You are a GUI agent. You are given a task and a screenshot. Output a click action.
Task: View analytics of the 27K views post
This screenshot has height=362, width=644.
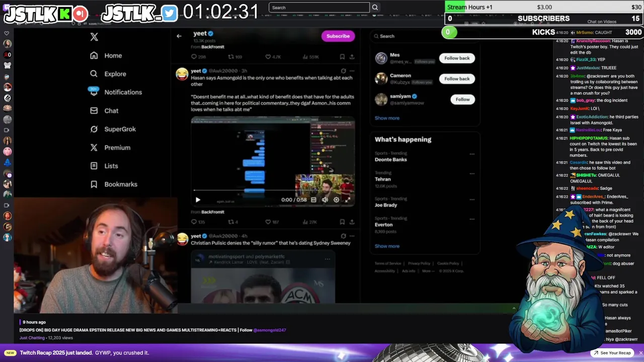(309, 222)
